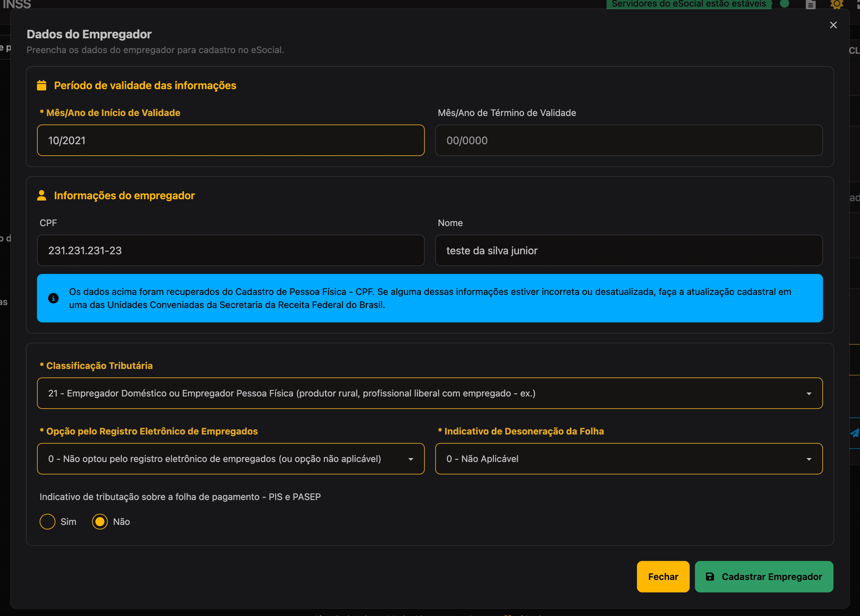Close the Dados do Empregador dialog
Viewport: 860px width, 616px height.
tap(833, 25)
